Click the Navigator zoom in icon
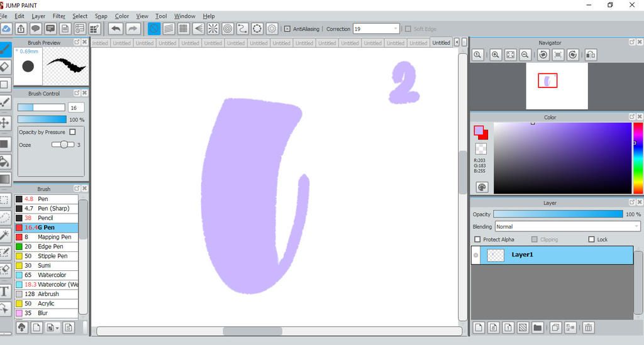Screen dimensions: 644x345 click(x=496, y=55)
